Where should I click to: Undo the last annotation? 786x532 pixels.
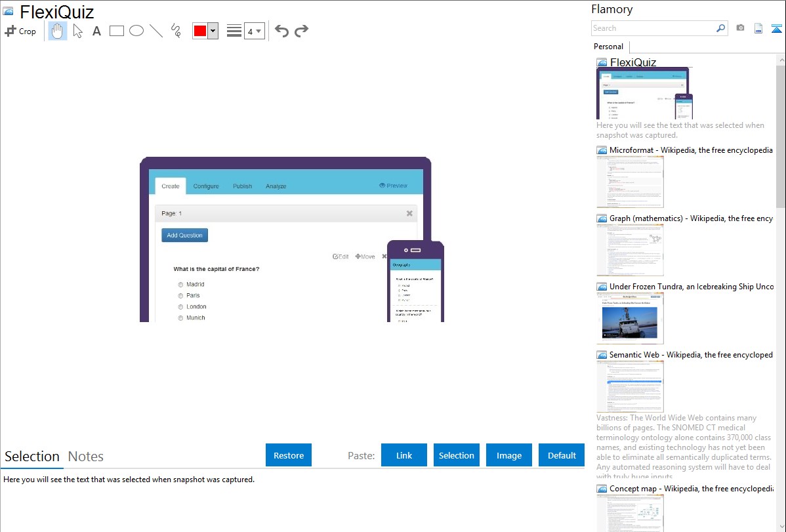(281, 31)
